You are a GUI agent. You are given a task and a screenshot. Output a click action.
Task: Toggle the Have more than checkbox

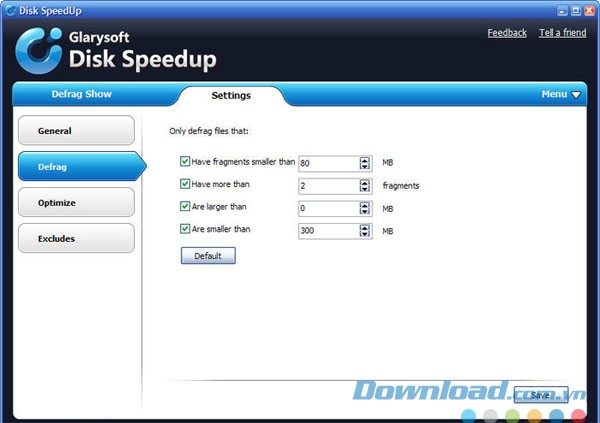(x=185, y=184)
